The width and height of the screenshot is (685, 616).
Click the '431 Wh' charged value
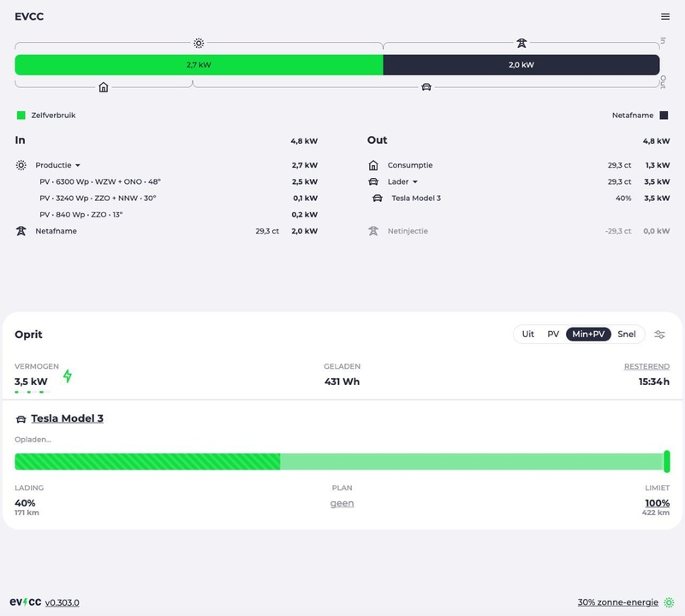click(342, 382)
